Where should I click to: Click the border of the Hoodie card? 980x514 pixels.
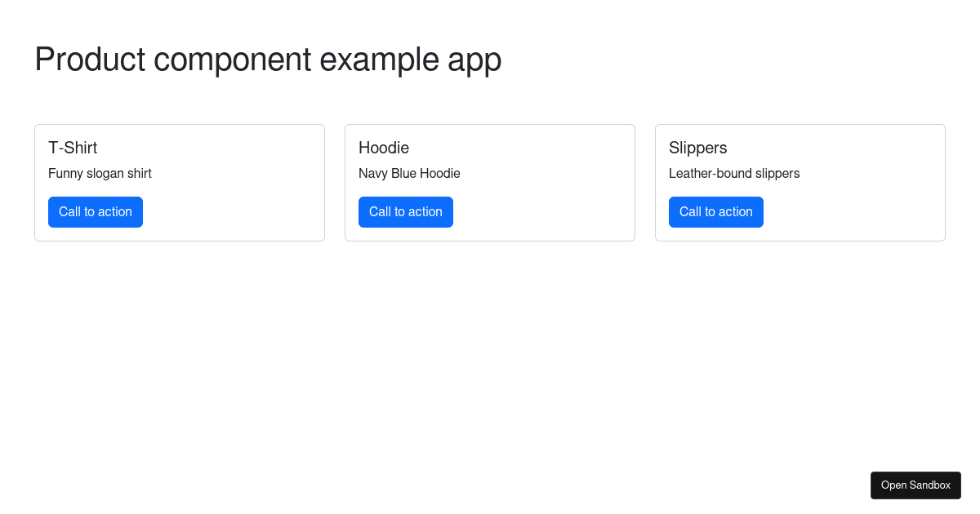pyautogui.click(x=490, y=125)
